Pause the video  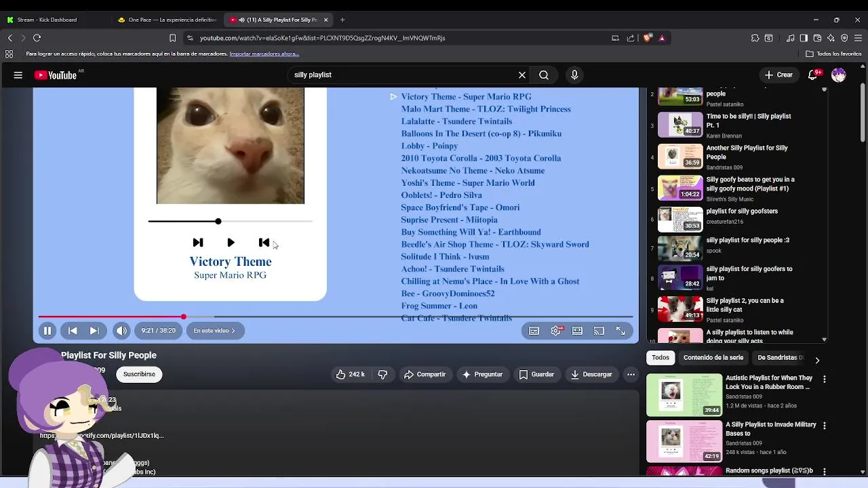47,331
